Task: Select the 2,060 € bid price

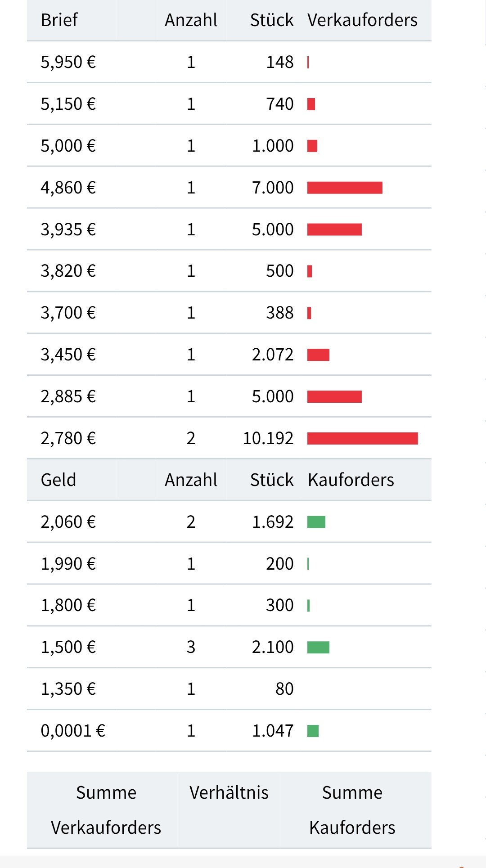Action: [x=68, y=522]
